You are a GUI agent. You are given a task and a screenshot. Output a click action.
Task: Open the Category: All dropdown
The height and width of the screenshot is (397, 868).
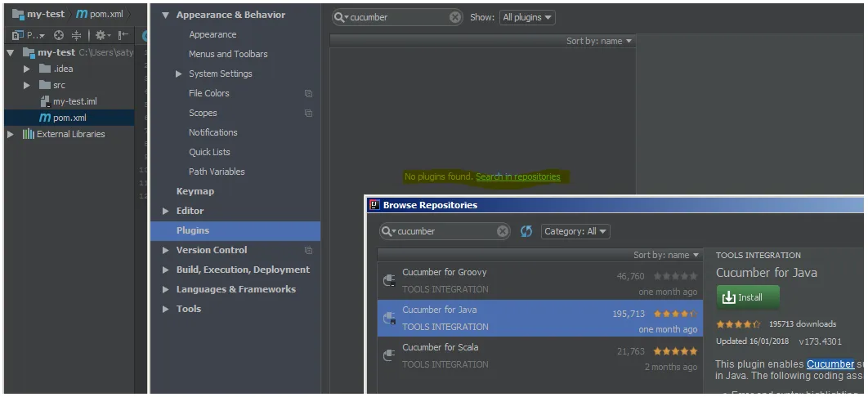coord(575,231)
